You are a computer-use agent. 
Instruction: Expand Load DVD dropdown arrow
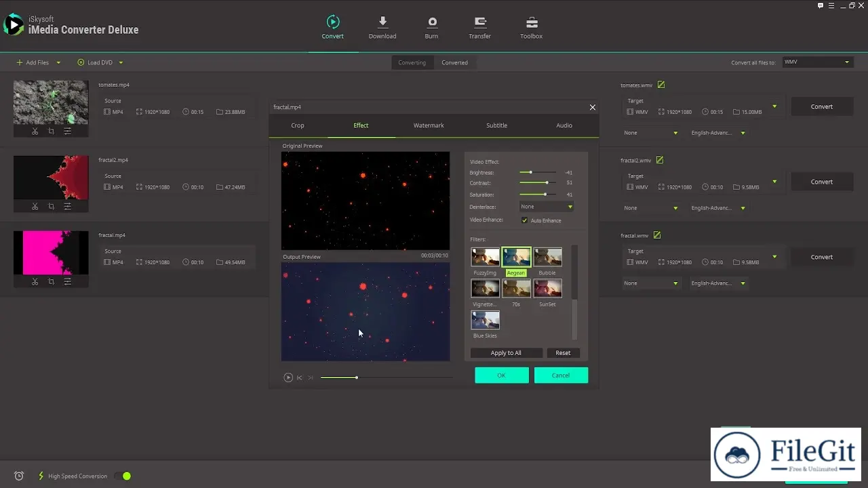click(121, 62)
